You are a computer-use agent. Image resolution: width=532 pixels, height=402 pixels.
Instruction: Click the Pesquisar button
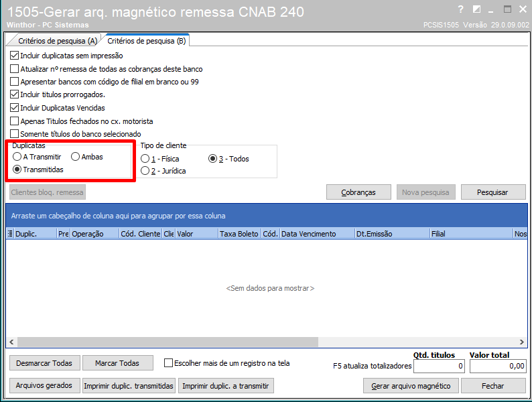pos(493,192)
